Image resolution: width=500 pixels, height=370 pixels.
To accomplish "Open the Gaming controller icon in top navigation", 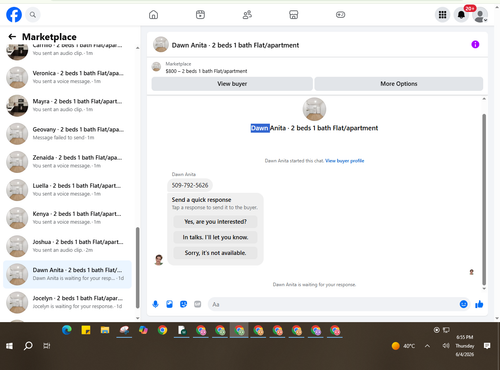I will (x=340, y=15).
